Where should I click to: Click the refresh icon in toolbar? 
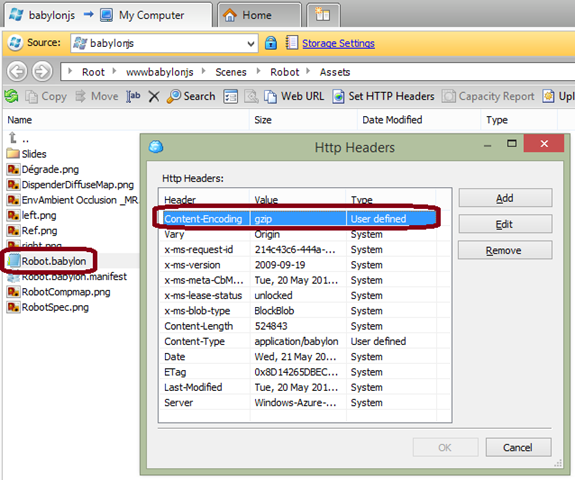12,96
